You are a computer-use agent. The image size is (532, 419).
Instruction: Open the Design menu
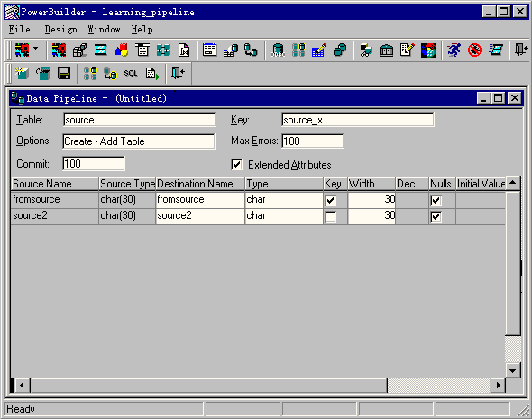tap(61, 30)
